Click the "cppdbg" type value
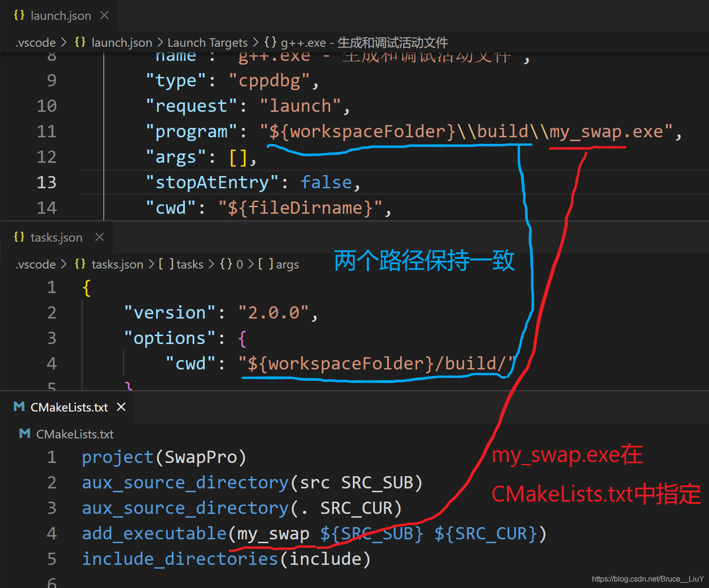 [x=269, y=81]
